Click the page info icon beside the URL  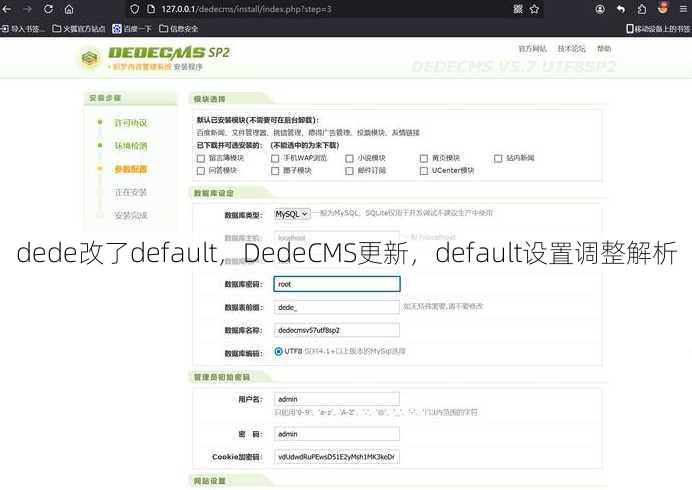[150, 9]
